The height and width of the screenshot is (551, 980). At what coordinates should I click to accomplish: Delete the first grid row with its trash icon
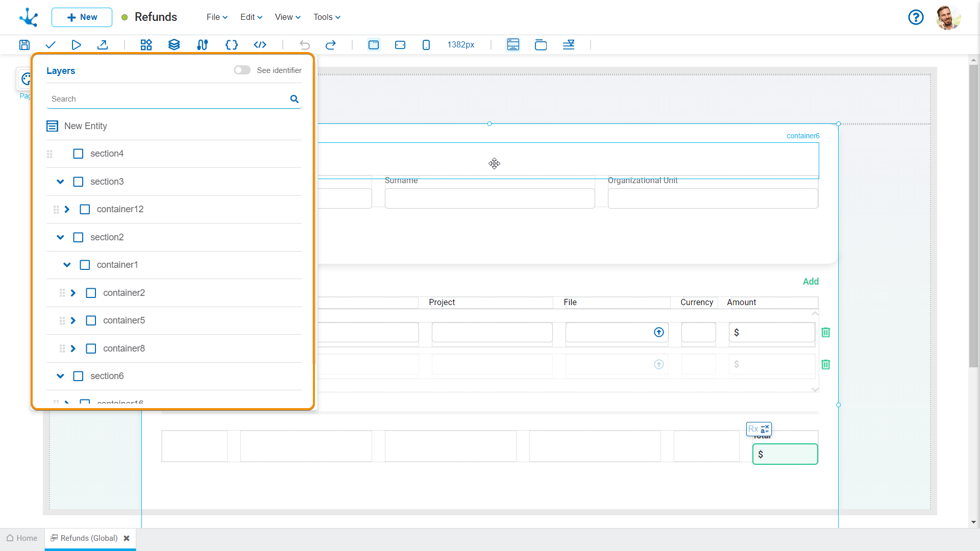(825, 333)
